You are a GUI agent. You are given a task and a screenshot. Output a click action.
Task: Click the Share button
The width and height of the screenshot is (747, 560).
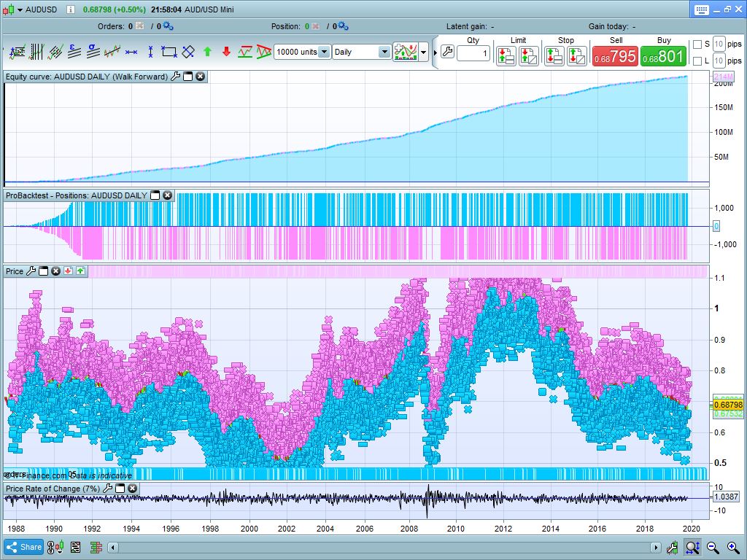tap(24, 547)
